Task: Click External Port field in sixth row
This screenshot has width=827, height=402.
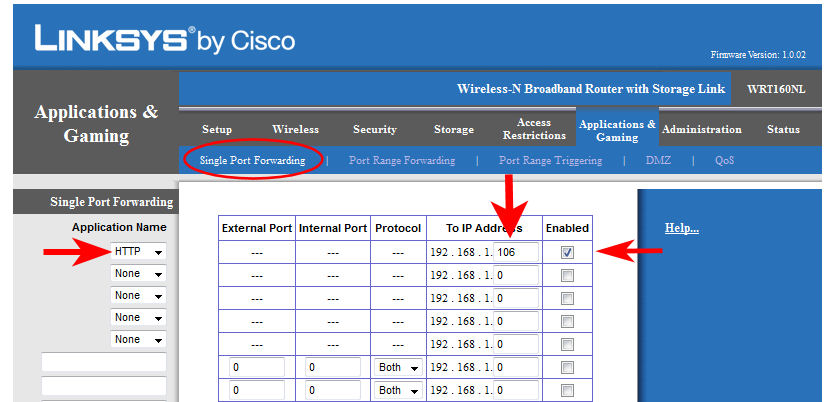Action: [257, 367]
